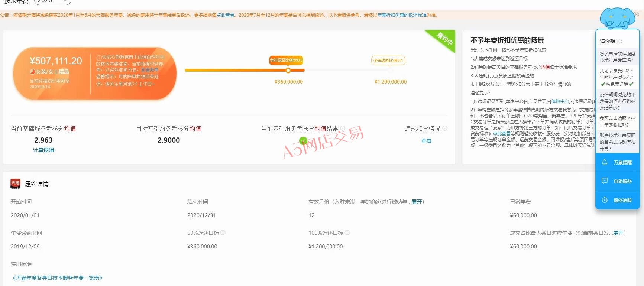Screen dimensions: 644x286
Task: Click the green checkmark result icon
Action: click(303, 141)
